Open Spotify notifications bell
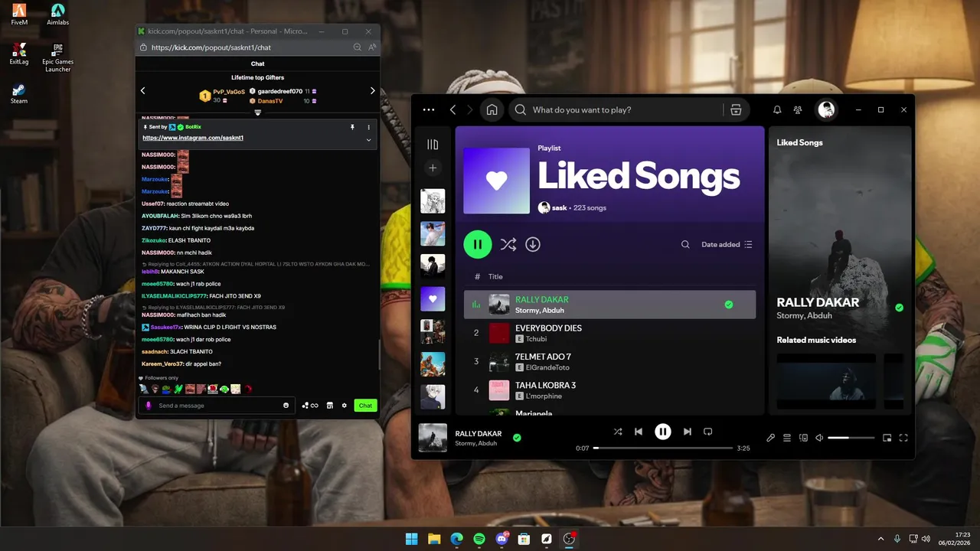 pos(777,109)
